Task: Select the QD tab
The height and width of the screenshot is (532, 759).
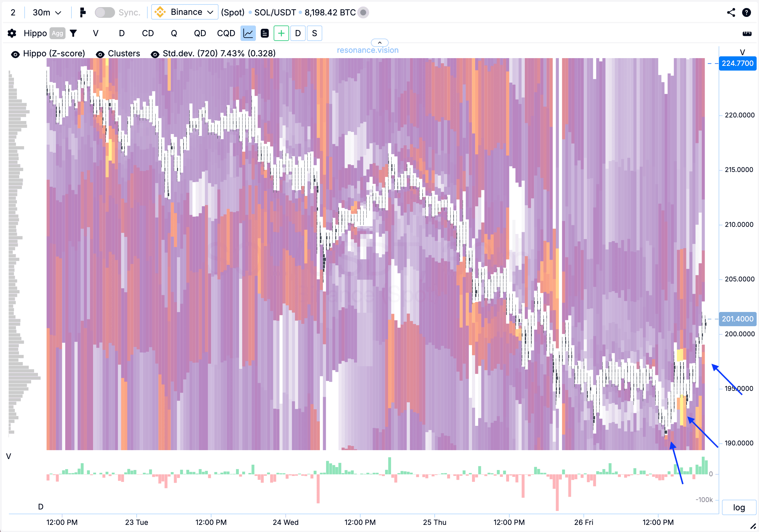Action: click(200, 34)
